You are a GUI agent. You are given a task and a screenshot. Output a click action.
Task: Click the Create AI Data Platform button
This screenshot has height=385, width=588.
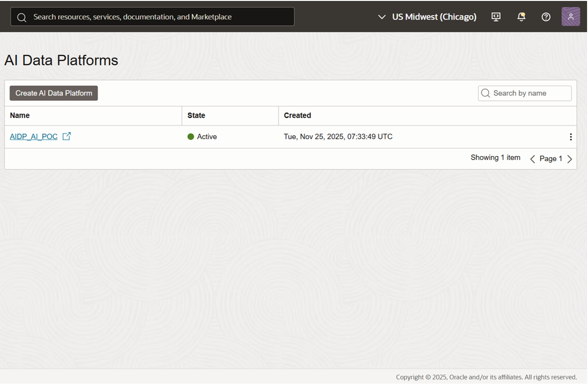[x=54, y=93]
